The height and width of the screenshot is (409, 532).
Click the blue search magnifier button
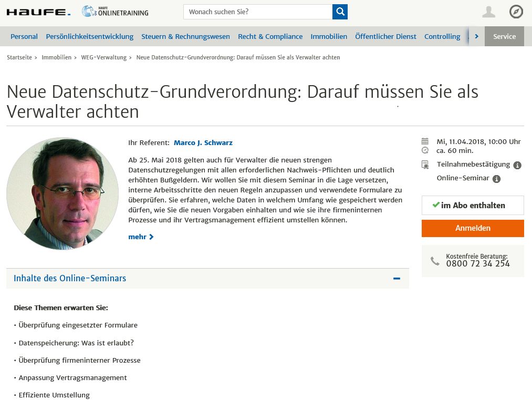click(340, 12)
